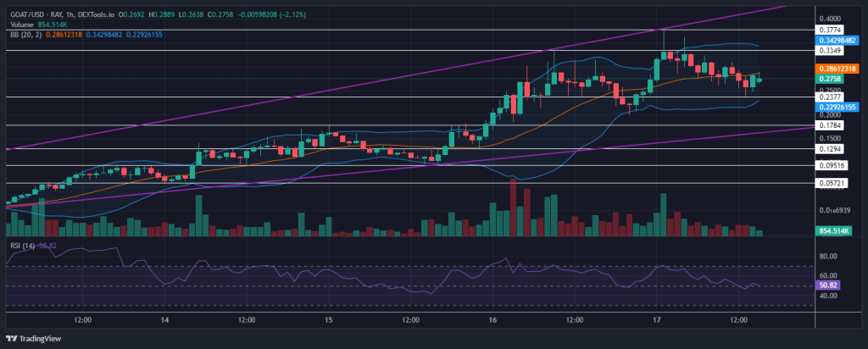Click the green 854.514K volume tag
Image resolution: width=868 pixels, height=349 pixels.
click(x=832, y=232)
